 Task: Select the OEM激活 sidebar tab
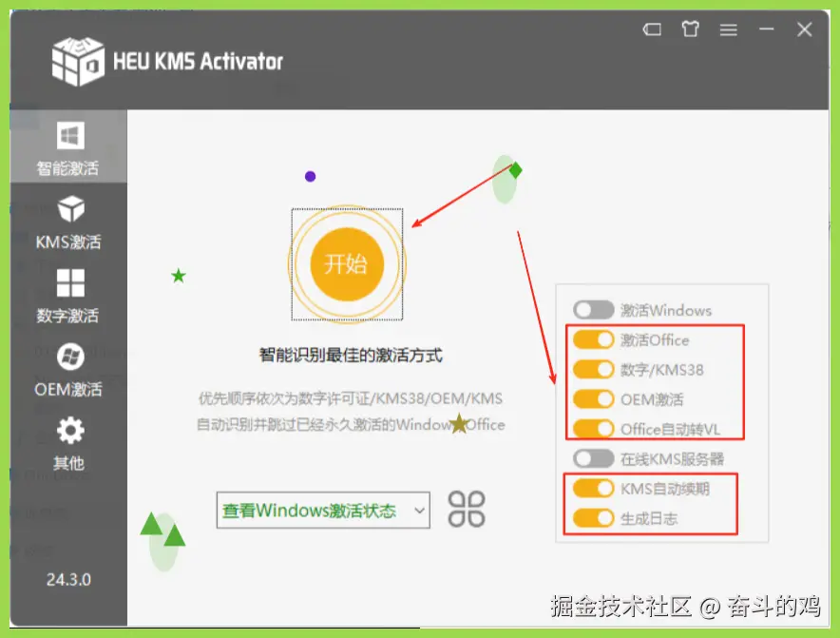pos(68,370)
